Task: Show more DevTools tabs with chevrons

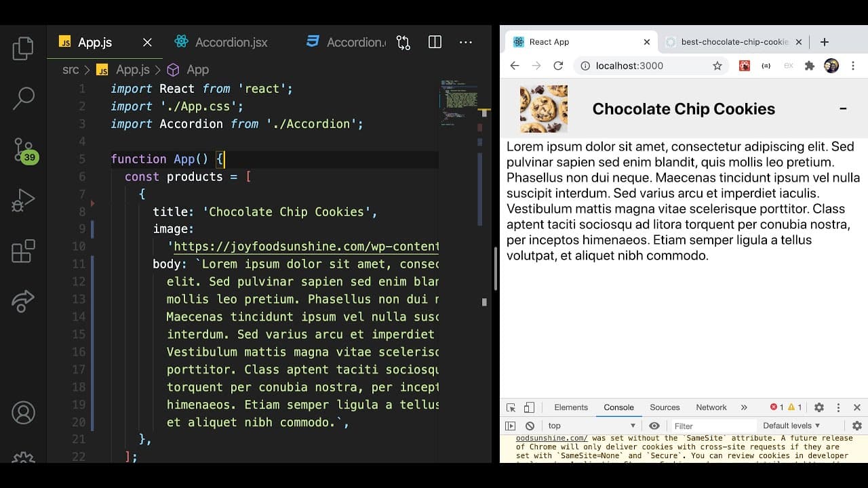Action: pos(744,407)
